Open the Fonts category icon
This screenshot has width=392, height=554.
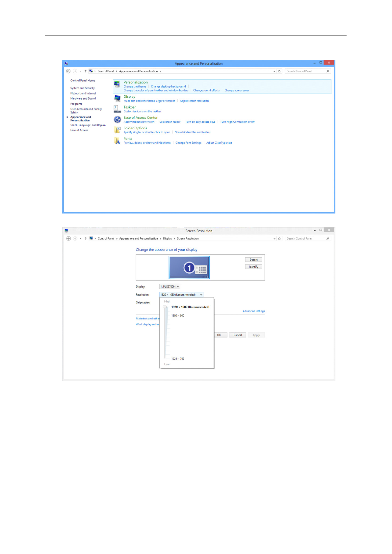point(117,141)
